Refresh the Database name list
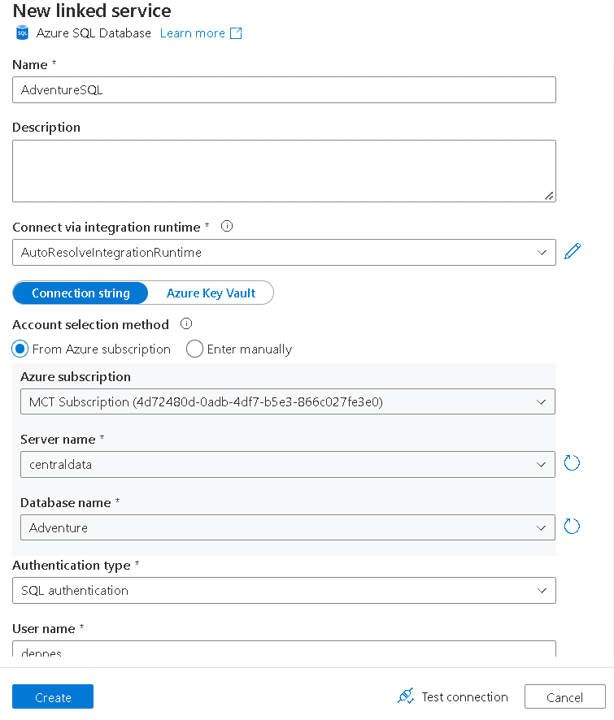The image size is (614, 720). tap(572, 527)
